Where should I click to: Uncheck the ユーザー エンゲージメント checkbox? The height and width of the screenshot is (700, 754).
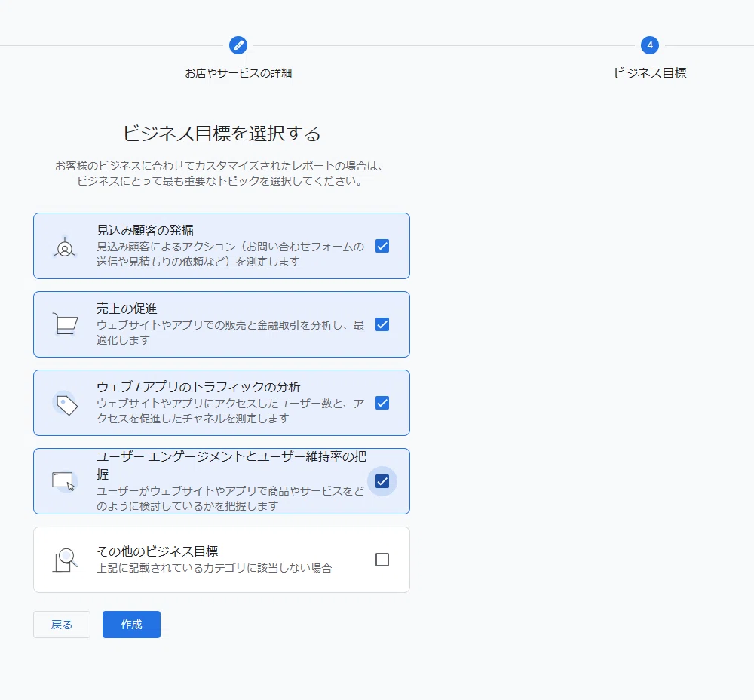(382, 481)
